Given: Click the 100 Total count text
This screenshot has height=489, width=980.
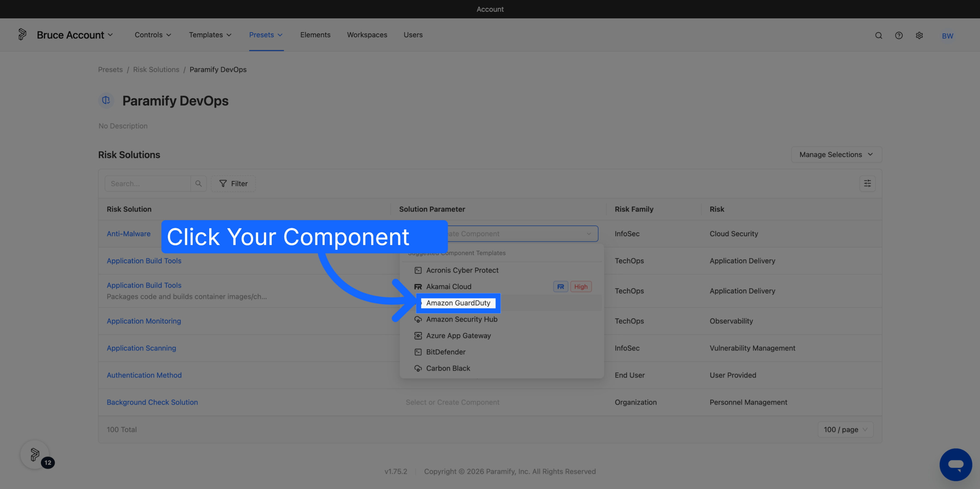Looking at the screenshot, I should point(121,429).
